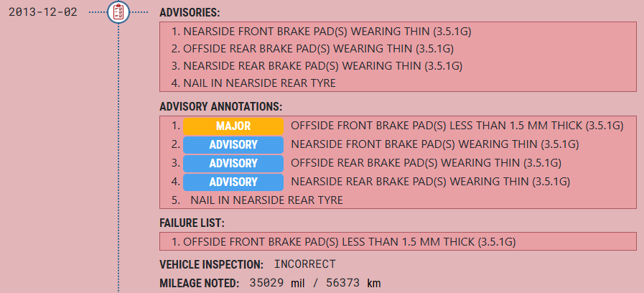644x293 pixels.
Task: Click the vertical dotted timeline line
Action: coord(118,158)
